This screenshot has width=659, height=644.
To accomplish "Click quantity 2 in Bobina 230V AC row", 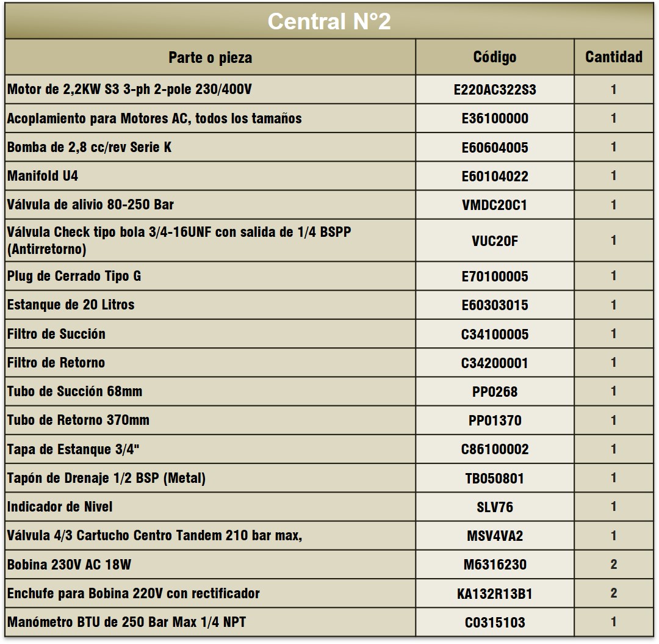I will 614,564.
